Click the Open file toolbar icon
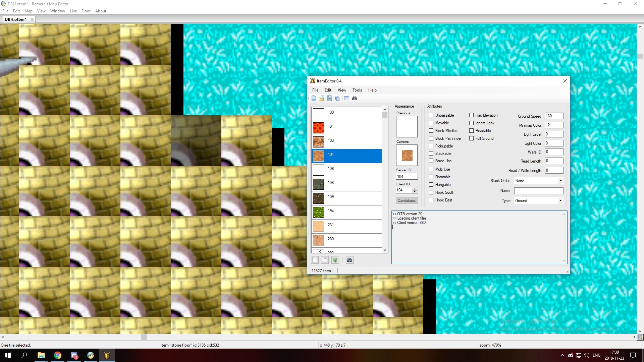The width and height of the screenshot is (644, 362). (x=321, y=98)
